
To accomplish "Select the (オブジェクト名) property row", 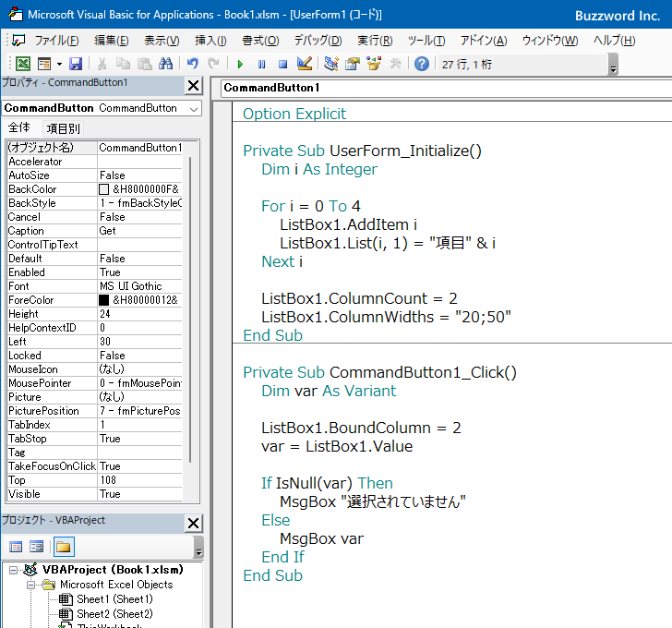I will tap(95, 148).
